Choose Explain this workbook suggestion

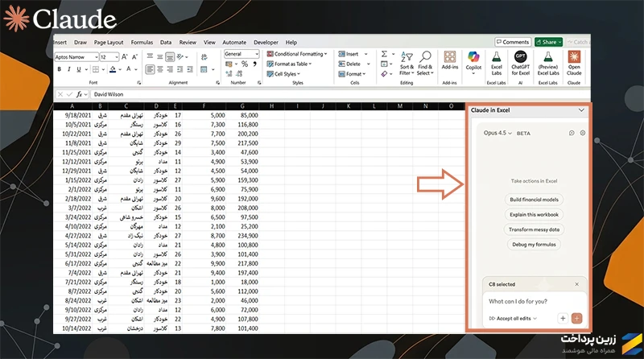tap(534, 214)
